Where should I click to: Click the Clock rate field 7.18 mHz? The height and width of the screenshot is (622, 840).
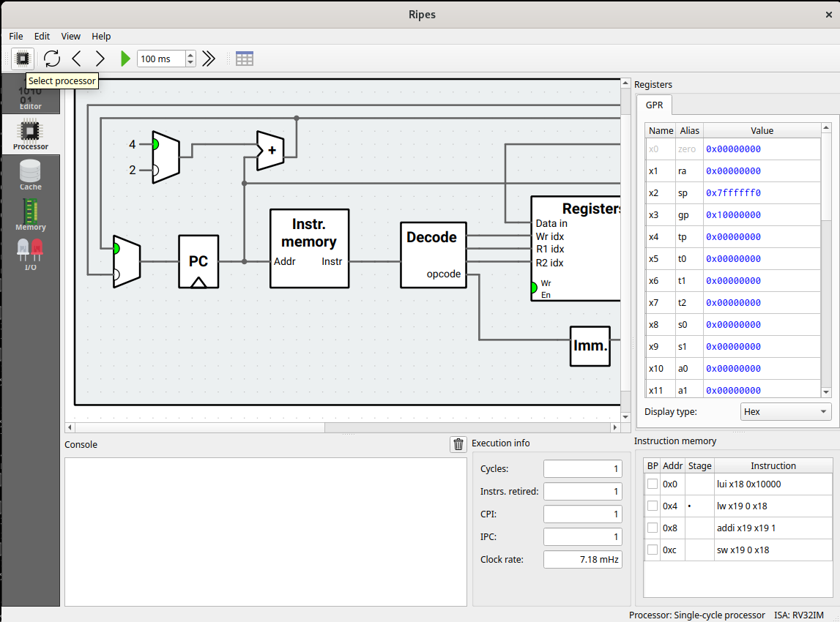pos(583,559)
